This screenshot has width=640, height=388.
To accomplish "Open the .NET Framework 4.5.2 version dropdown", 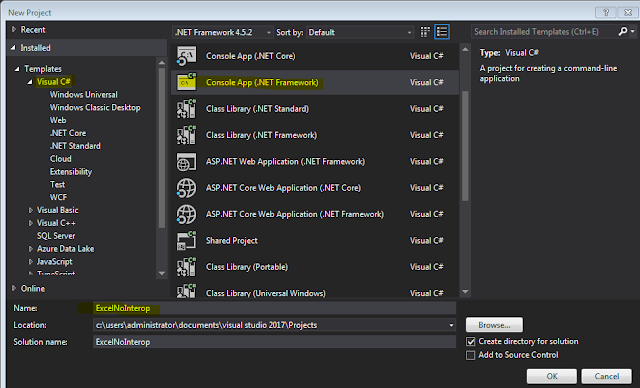I will 223,32.
